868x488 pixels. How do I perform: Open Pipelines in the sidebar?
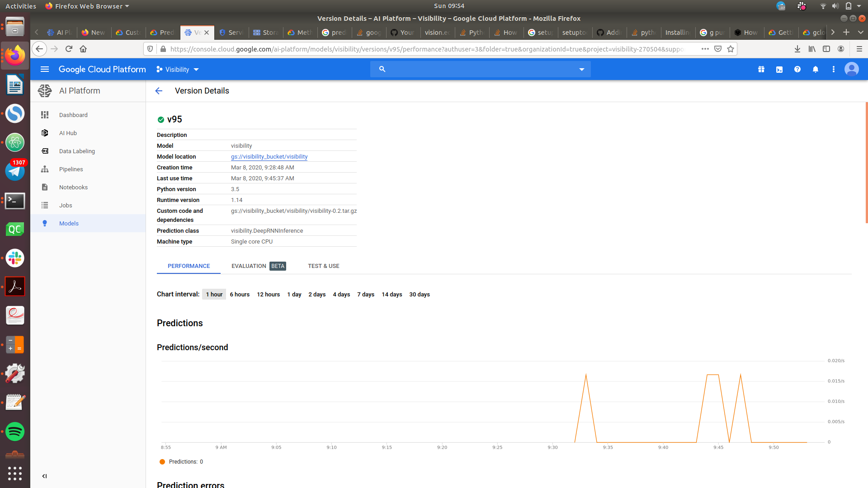click(71, 169)
